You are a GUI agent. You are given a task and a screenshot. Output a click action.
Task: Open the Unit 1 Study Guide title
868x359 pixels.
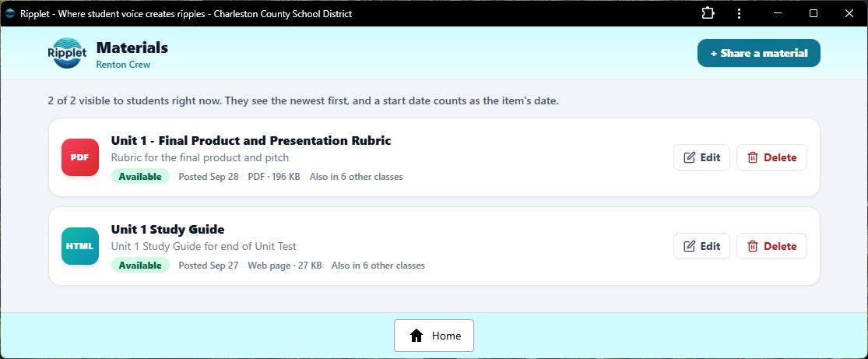pyautogui.click(x=167, y=230)
